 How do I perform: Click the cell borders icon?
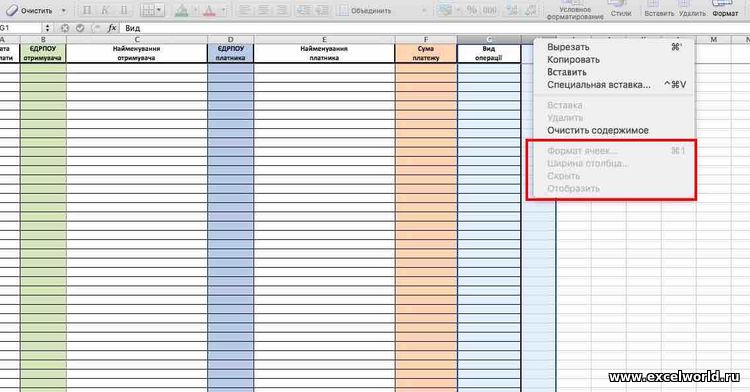(x=148, y=10)
